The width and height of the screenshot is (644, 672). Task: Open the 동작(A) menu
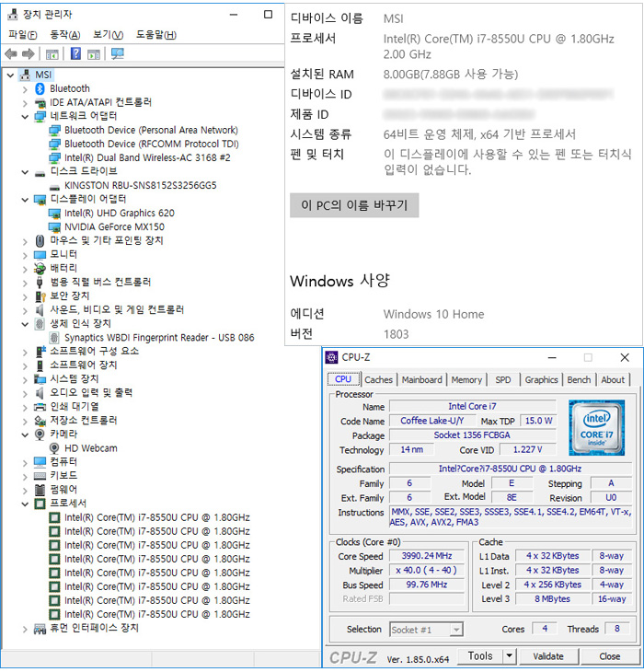[65, 35]
